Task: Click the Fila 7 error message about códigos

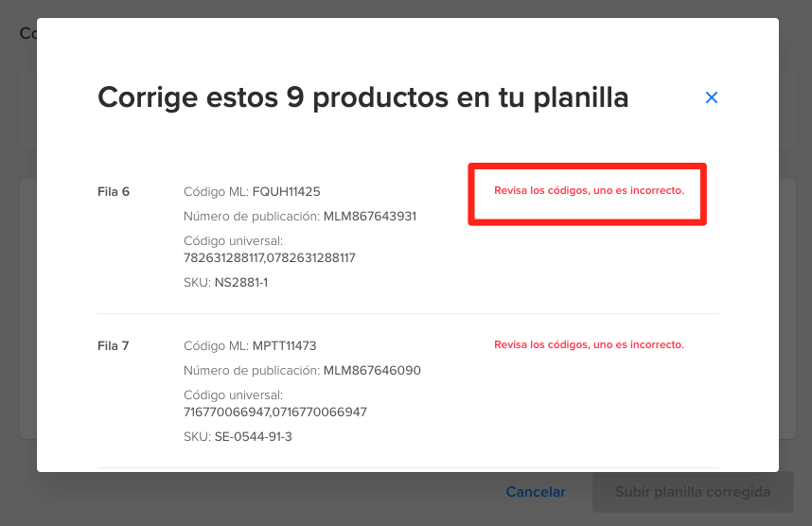Action: point(589,344)
